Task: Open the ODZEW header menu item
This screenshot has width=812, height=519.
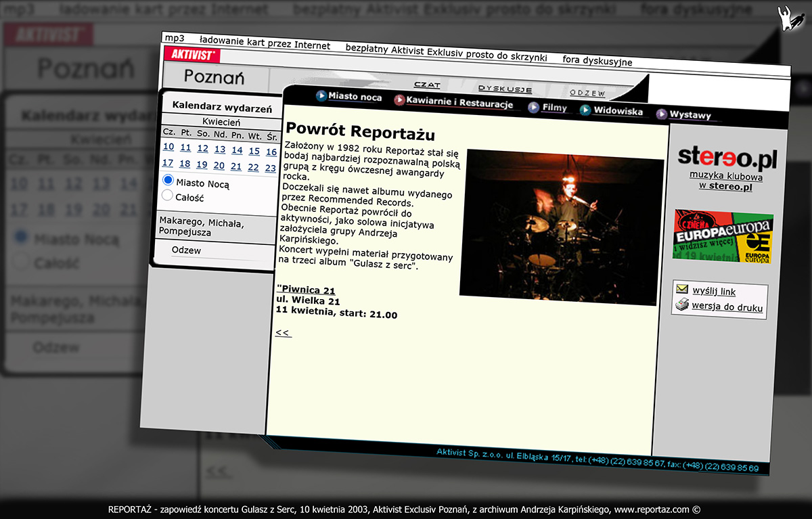Action: (x=587, y=93)
